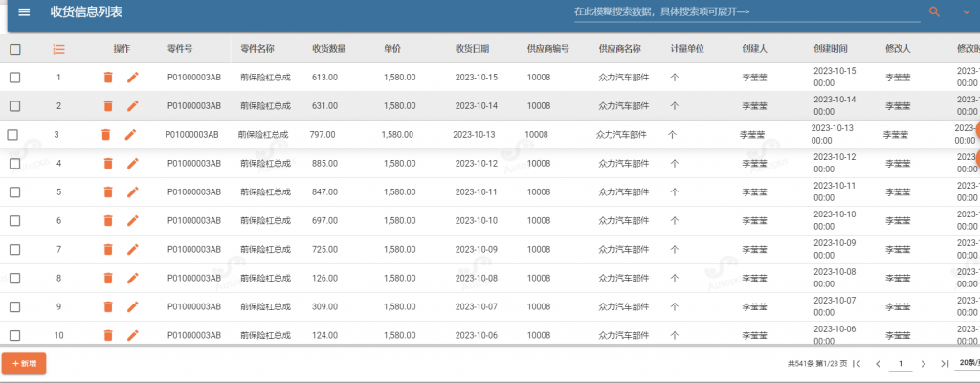Delete row 6 with the trash icon
Screen dimensions: 980x383
pyautogui.click(x=108, y=220)
